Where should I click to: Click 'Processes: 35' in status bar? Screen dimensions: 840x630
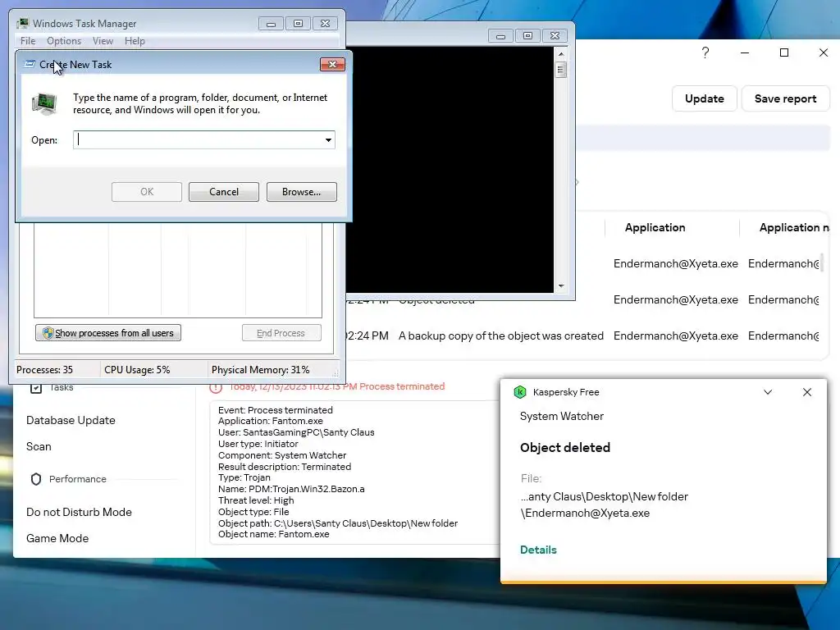44,370
